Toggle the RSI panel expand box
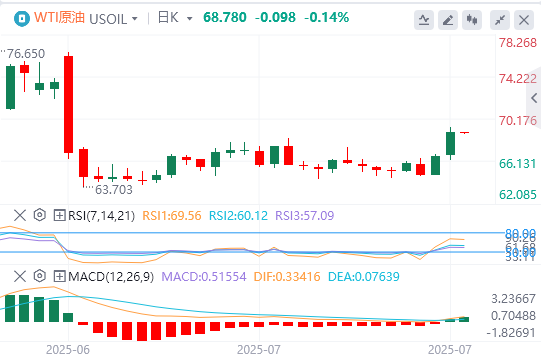 (59, 216)
